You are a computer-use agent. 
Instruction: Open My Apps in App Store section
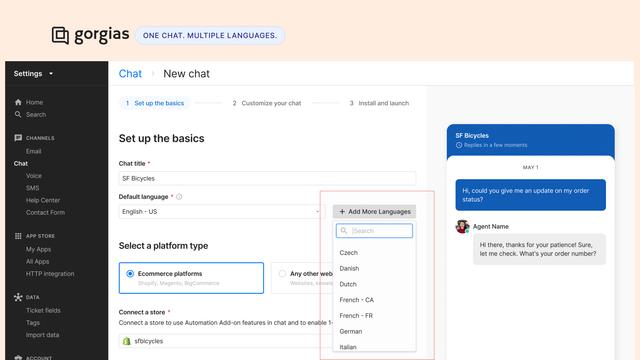click(x=38, y=249)
